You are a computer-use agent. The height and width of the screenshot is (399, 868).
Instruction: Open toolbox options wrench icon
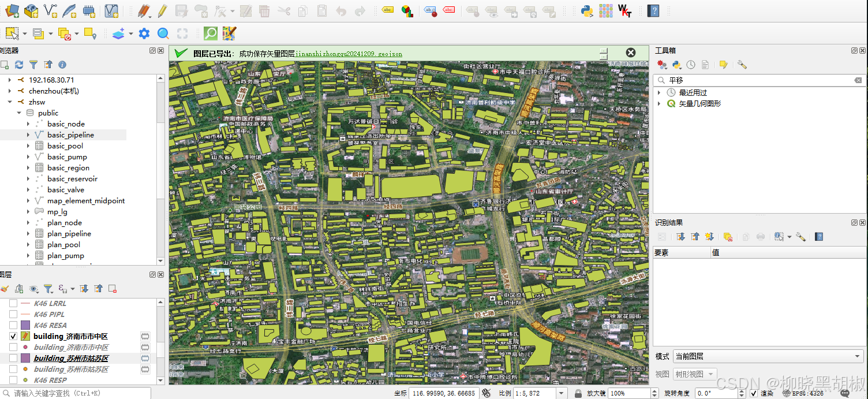click(742, 65)
